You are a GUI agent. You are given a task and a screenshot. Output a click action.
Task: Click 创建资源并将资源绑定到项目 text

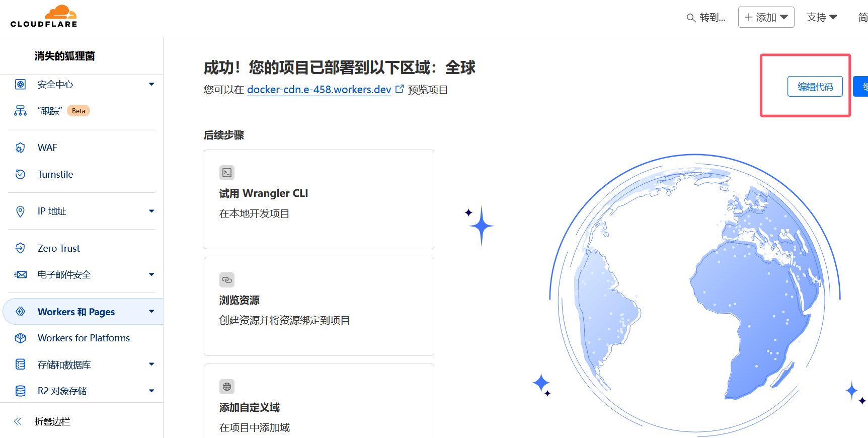(284, 320)
